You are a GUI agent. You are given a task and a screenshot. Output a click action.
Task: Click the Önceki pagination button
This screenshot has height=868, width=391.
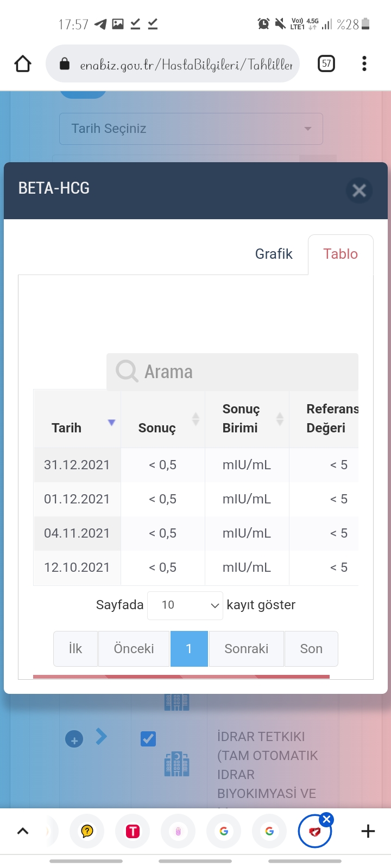[x=134, y=649]
